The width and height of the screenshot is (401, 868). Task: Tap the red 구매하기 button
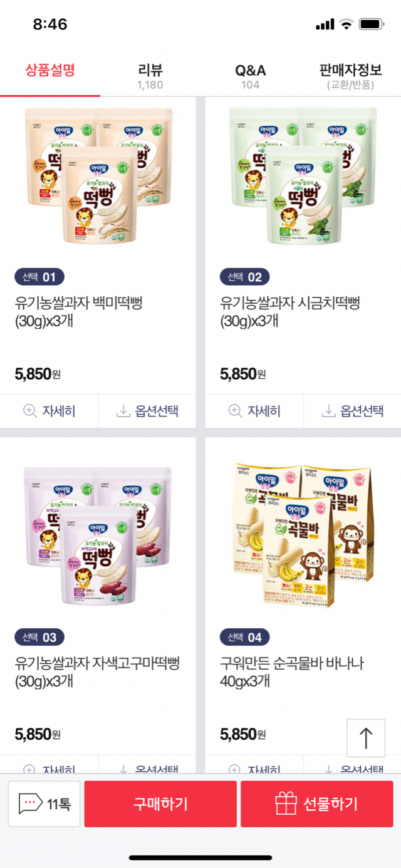click(160, 804)
